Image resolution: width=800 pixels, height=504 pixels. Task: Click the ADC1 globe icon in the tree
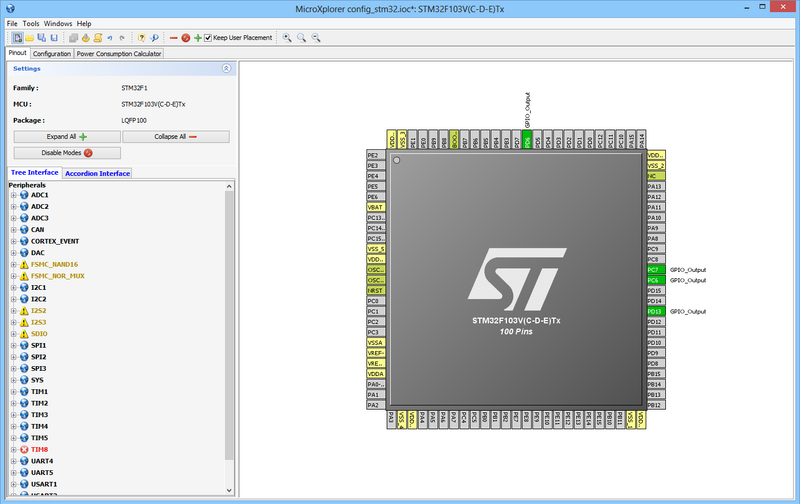tap(24, 195)
